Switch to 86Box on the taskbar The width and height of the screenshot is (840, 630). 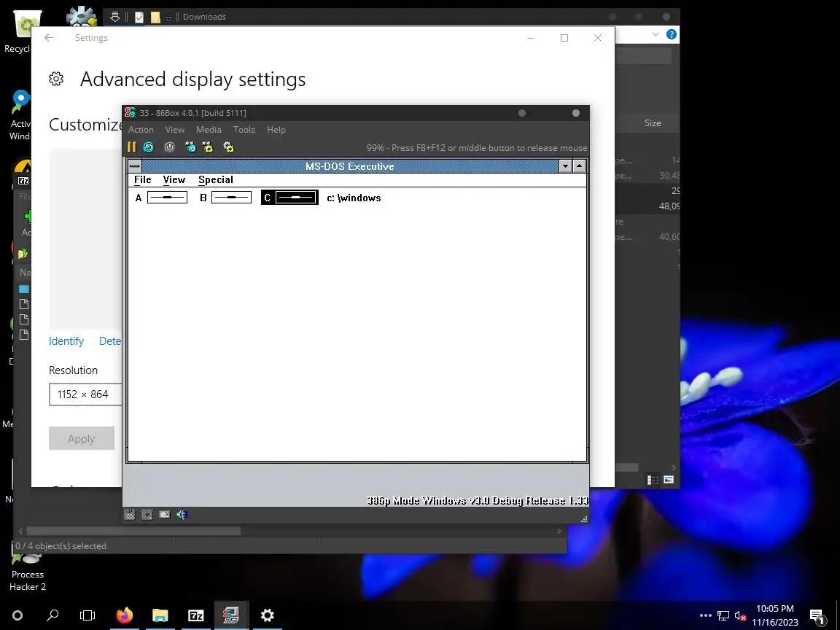click(x=231, y=615)
